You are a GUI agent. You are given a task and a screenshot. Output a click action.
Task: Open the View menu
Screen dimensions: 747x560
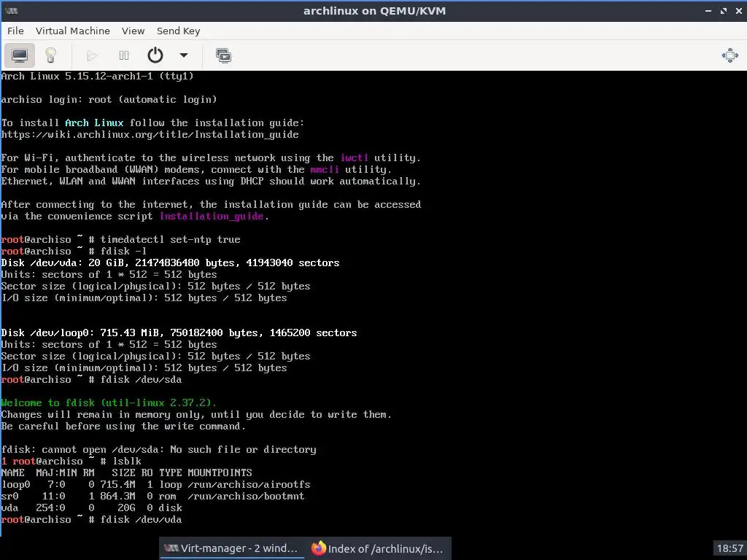pos(133,31)
